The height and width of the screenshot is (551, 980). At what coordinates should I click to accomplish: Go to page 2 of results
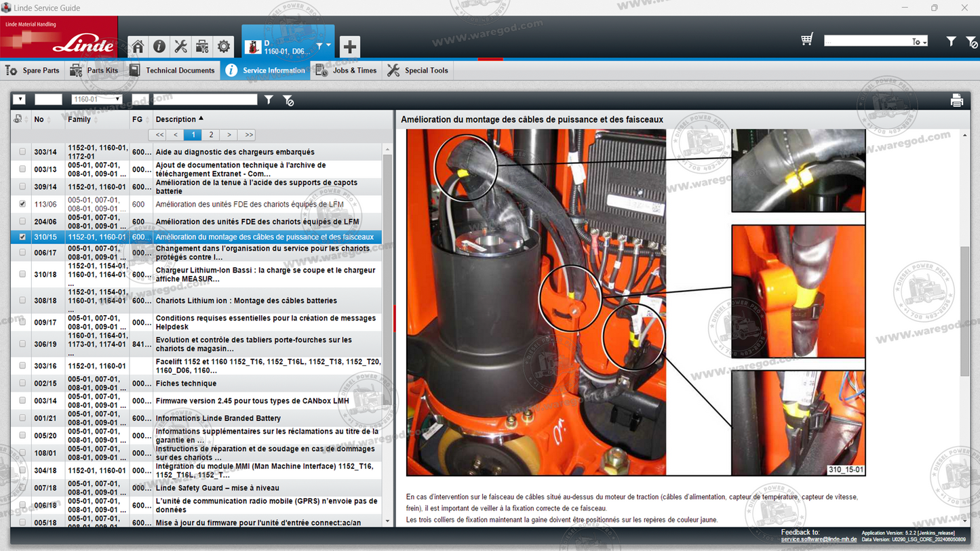pos(210,135)
